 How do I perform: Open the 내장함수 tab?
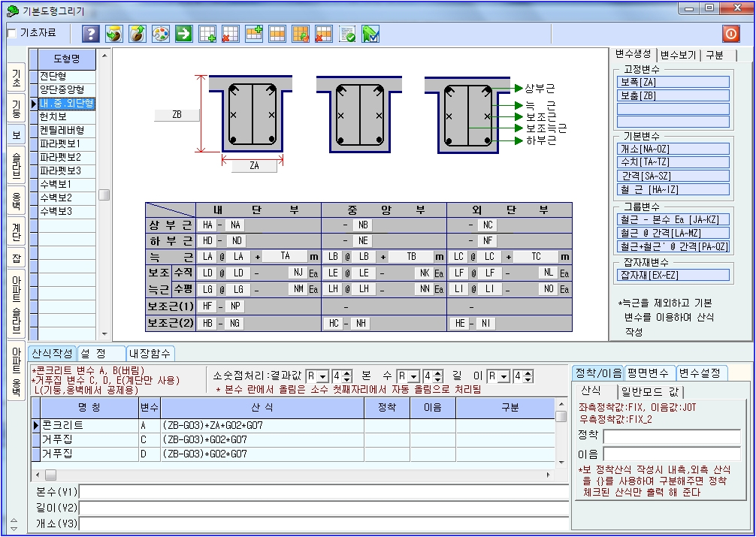click(x=150, y=353)
